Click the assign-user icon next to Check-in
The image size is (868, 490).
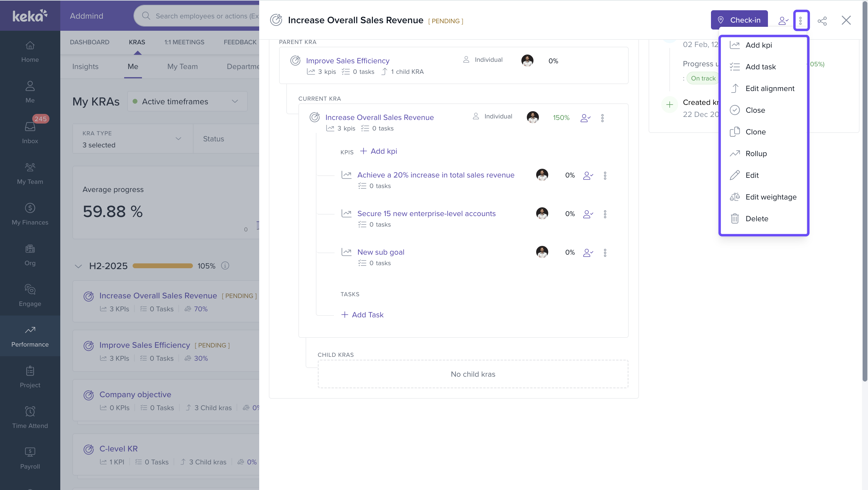783,20
